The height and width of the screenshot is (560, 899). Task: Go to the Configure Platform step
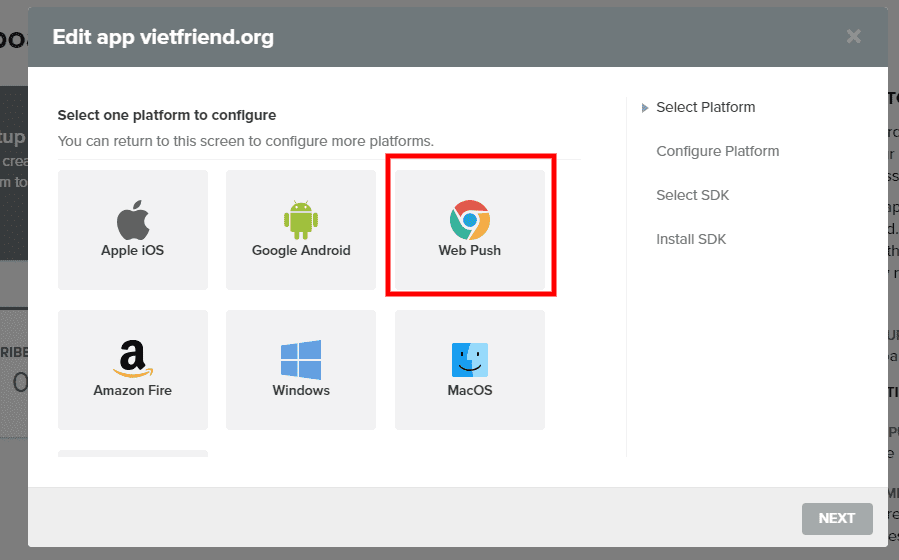tap(717, 151)
